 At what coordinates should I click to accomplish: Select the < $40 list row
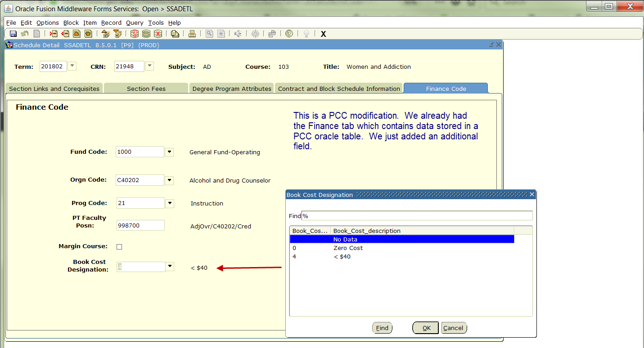(x=402, y=256)
